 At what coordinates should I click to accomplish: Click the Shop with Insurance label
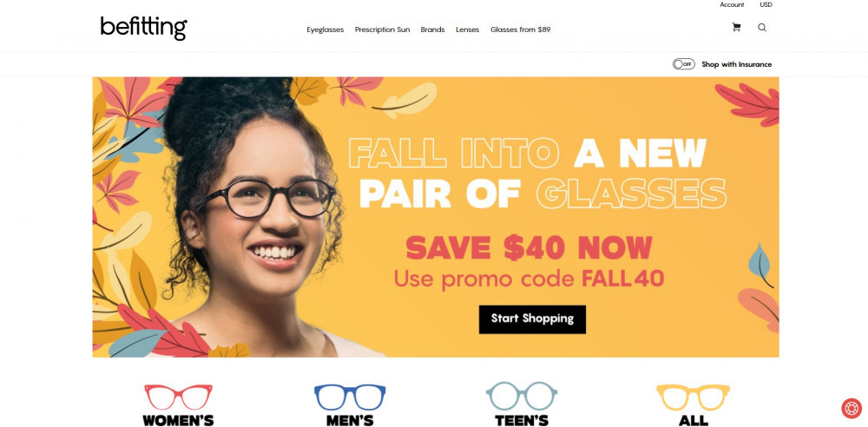click(736, 64)
